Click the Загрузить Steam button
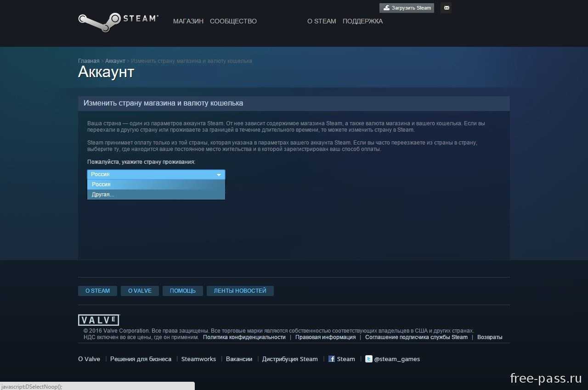 click(407, 8)
